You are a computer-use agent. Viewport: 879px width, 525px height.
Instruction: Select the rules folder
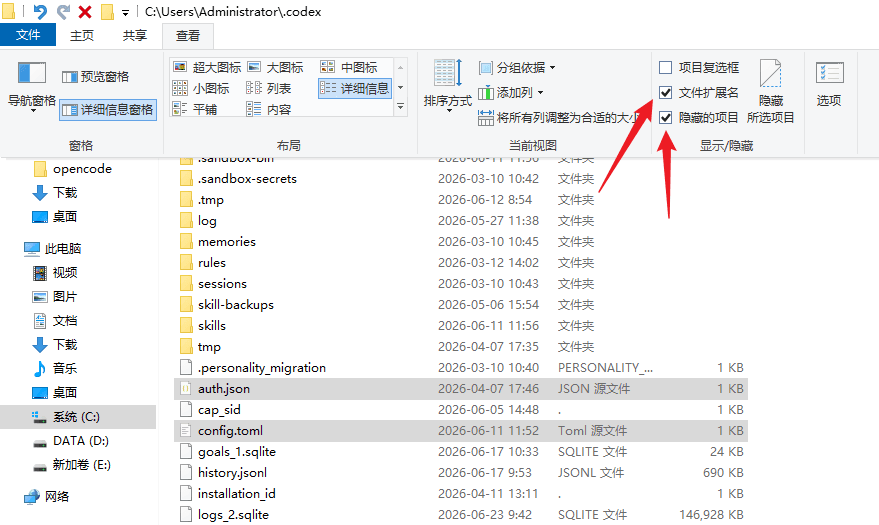(212, 263)
